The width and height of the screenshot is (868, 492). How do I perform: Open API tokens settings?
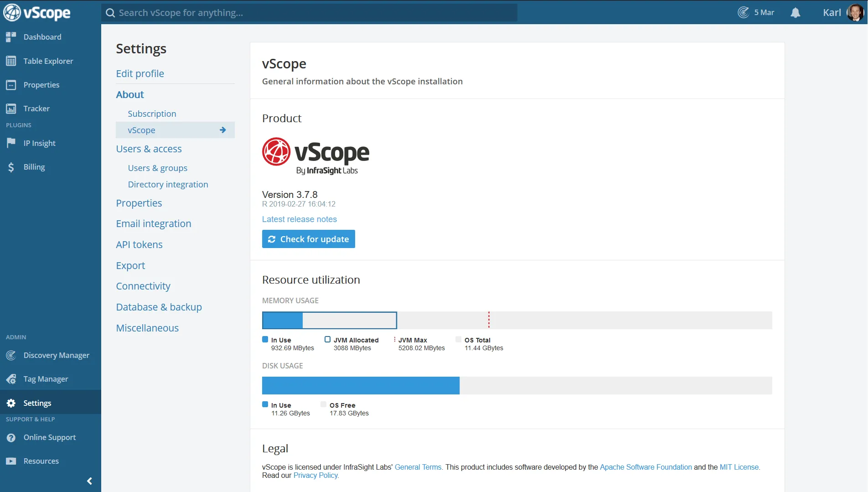pyautogui.click(x=139, y=244)
